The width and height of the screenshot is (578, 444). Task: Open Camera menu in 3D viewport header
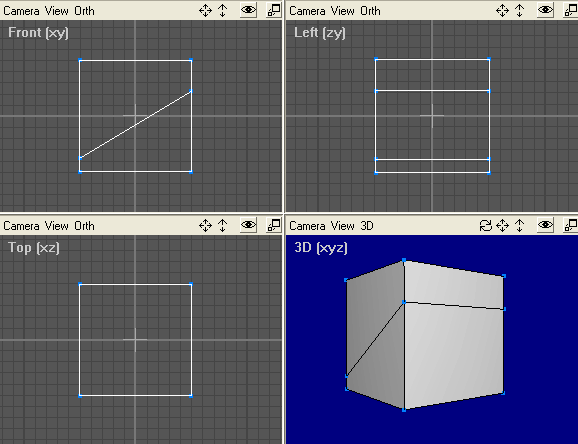[307, 226]
